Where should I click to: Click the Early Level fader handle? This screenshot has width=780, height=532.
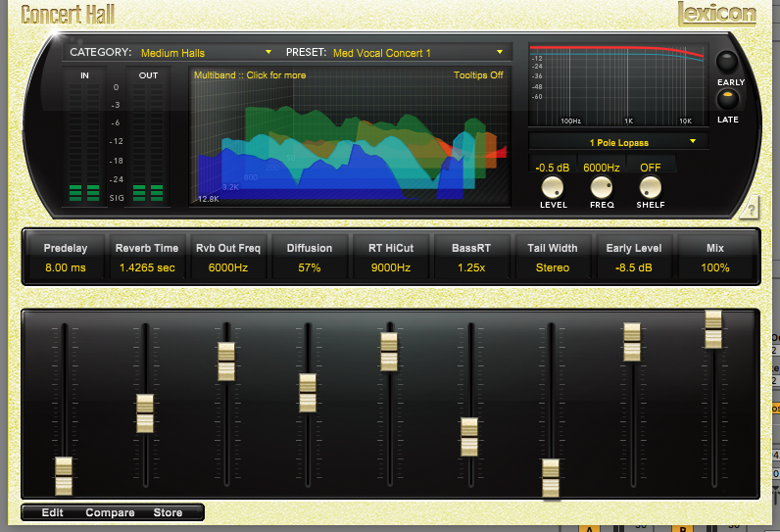pyautogui.click(x=632, y=342)
